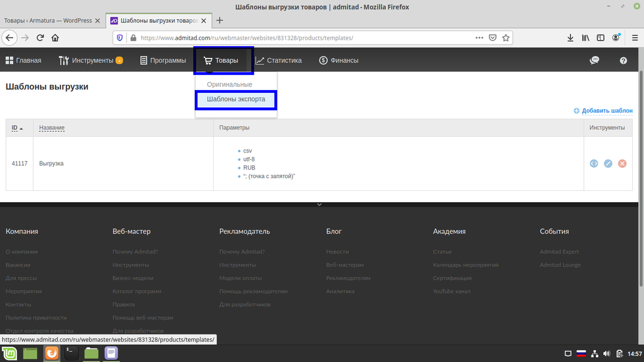This screenshot has height=362, width=644.
Task: Open Вакансии footer link
Action: click(x=18, y=265)
